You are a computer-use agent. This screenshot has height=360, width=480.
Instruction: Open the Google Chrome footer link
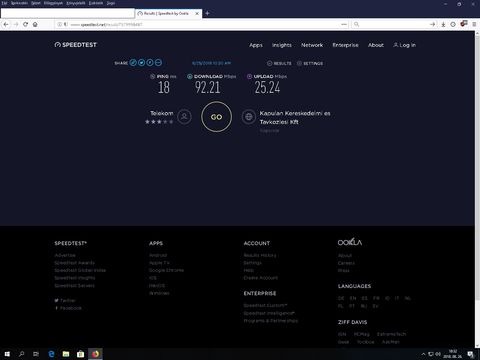pos(166,270)
